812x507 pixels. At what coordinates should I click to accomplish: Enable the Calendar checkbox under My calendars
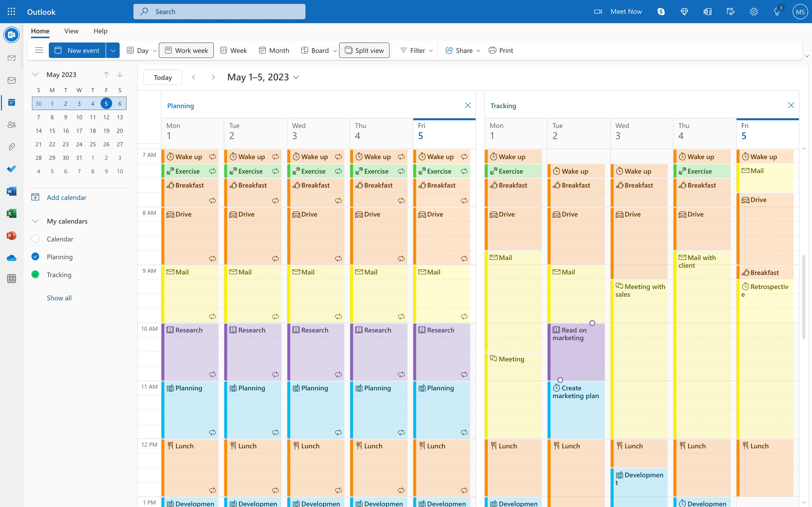tap(36, 239)
